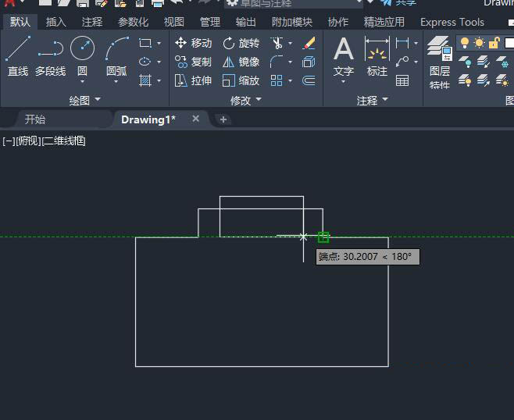Close the Drawing1* tab
514x420 pixels.
pyautogui.click(x=196, y=119)
